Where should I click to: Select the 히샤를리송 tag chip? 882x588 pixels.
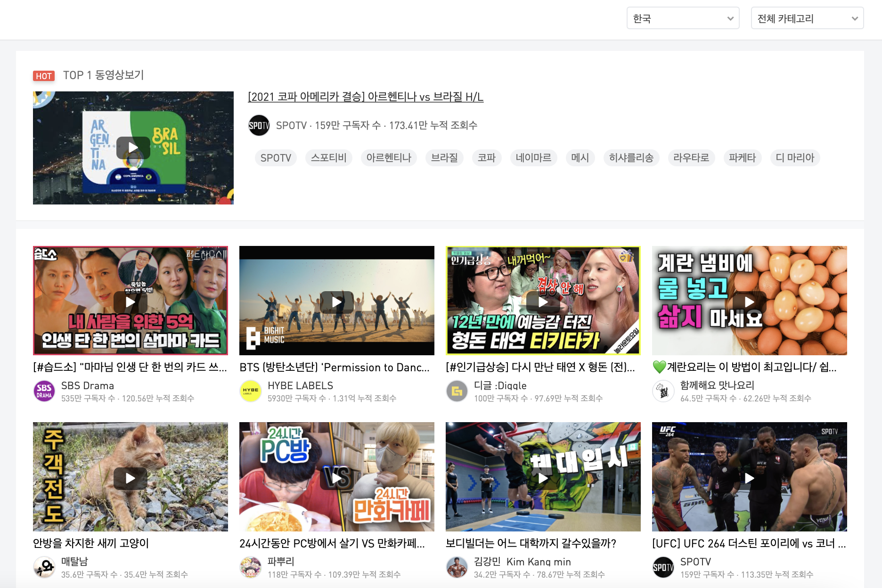[631, 158]
